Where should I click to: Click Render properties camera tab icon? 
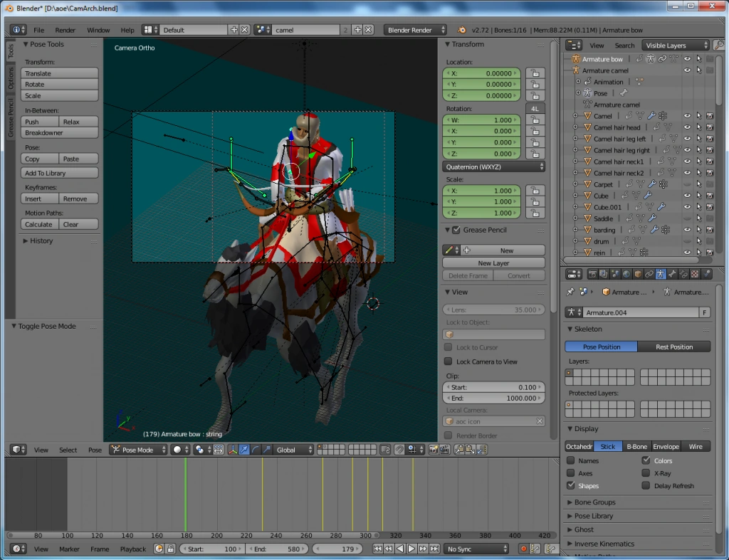[x=592, y=274]
